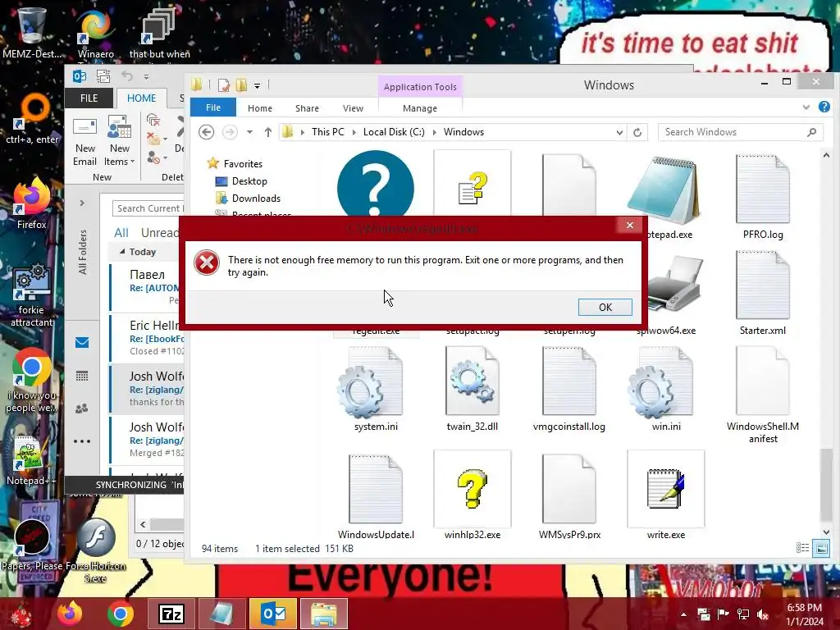Click This PC in address path
Screen dimensions: 840x630
(x=328, y=132)
